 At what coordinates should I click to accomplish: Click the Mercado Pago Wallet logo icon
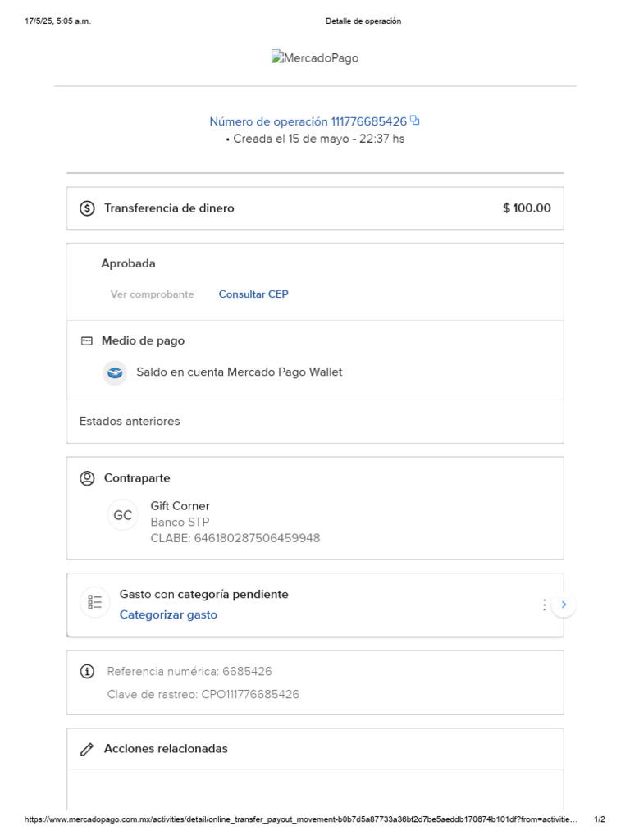pyautogui.click(x=116, y=372)
